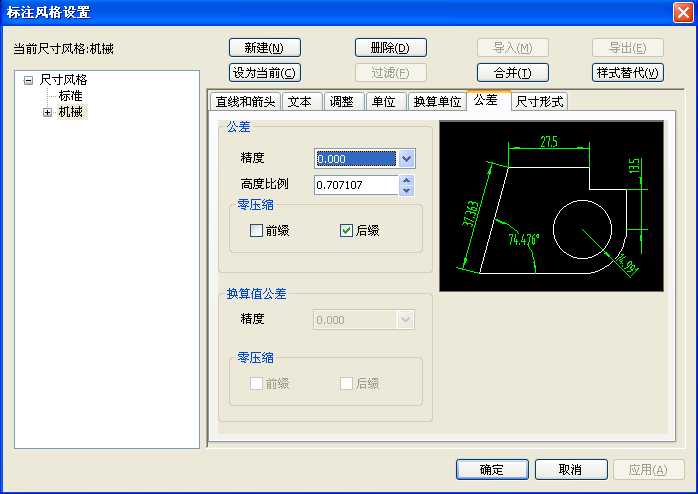Image resolution: width=698 pixels, height=494 pixels.
Task: Switch to the 尺寸形式 tab
Action: point(539,102)
